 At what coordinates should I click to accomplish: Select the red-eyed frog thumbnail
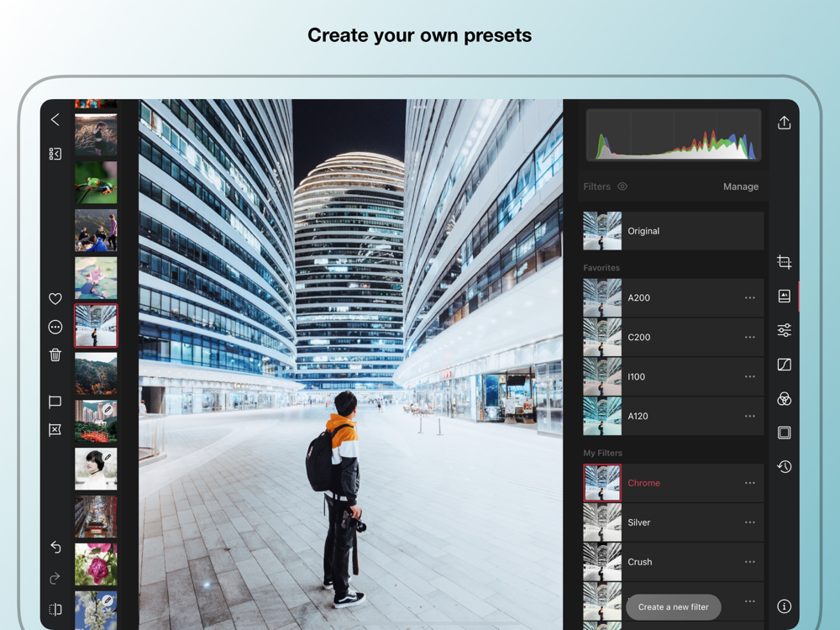coord(96,182)
